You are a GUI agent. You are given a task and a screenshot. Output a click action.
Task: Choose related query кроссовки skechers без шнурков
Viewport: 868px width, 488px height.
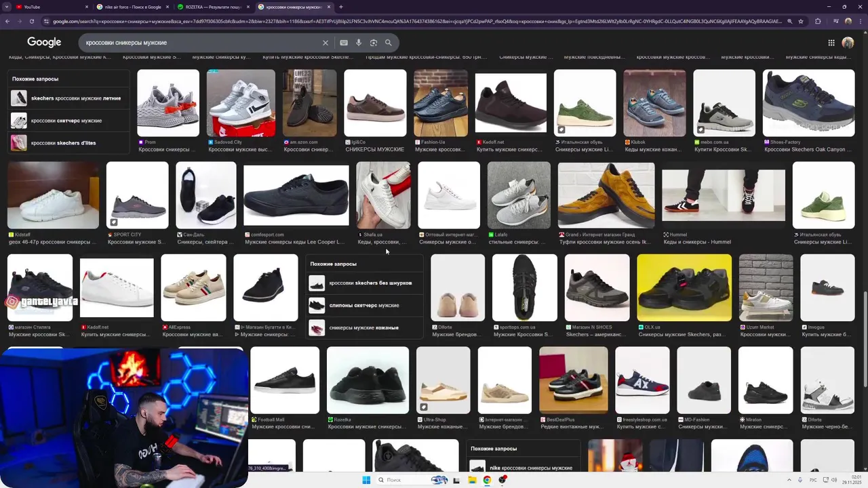point(365,283)
